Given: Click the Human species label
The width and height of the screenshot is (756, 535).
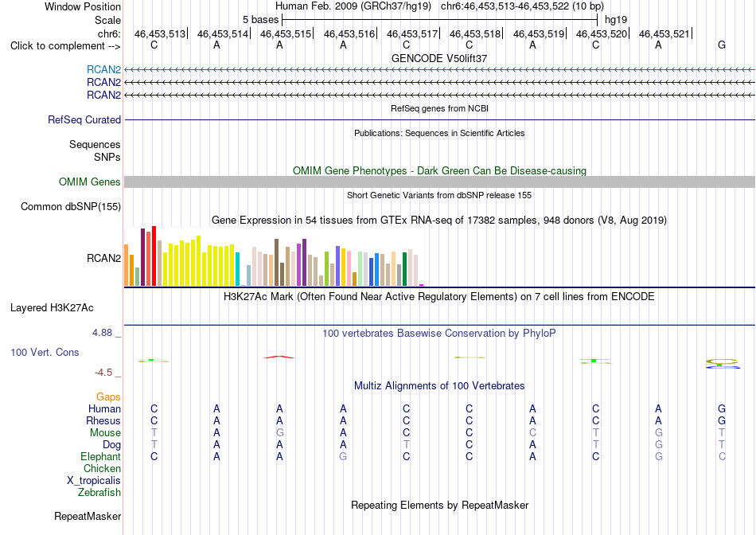Looking at the screenshot, I should click(104, 408).
